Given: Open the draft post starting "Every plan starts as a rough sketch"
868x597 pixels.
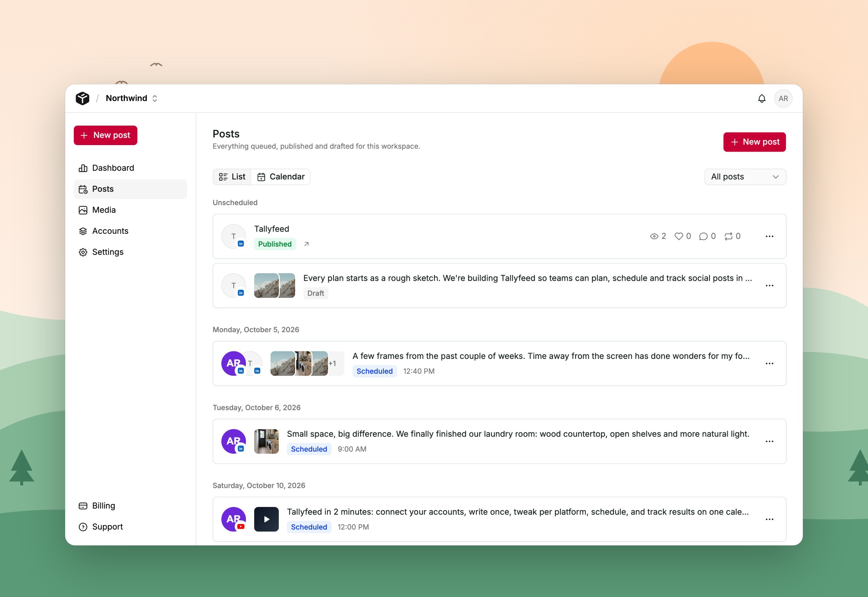Looking at the screenshot, I should click(527, 278).
